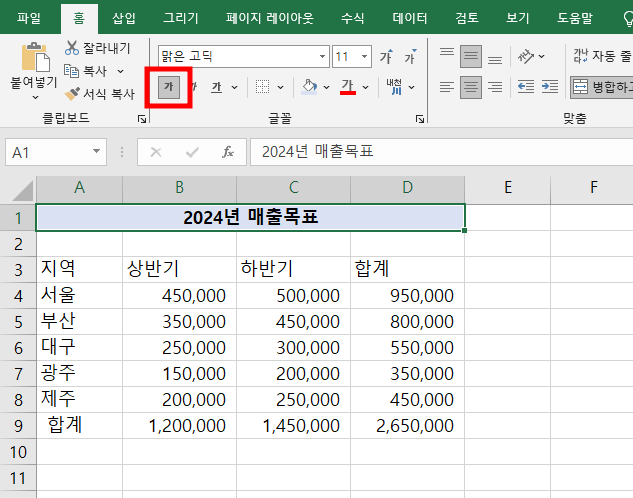
Task: Expand phonetic guide dropdown arrow
Action: point(412,87)
